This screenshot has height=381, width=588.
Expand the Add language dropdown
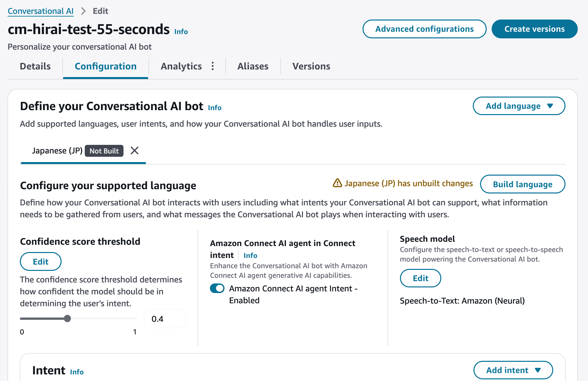pyautogui.click(x=519, y=106)
